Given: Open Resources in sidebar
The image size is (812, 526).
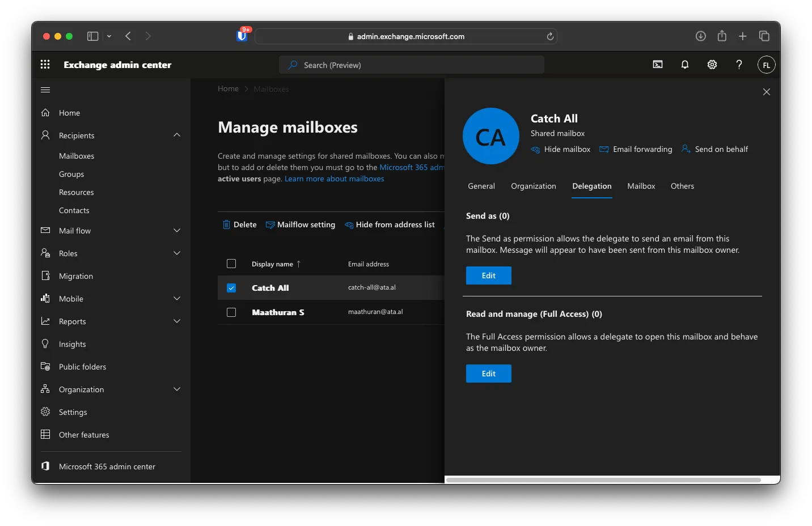Looking at the screenshot, I should (77, 192).
